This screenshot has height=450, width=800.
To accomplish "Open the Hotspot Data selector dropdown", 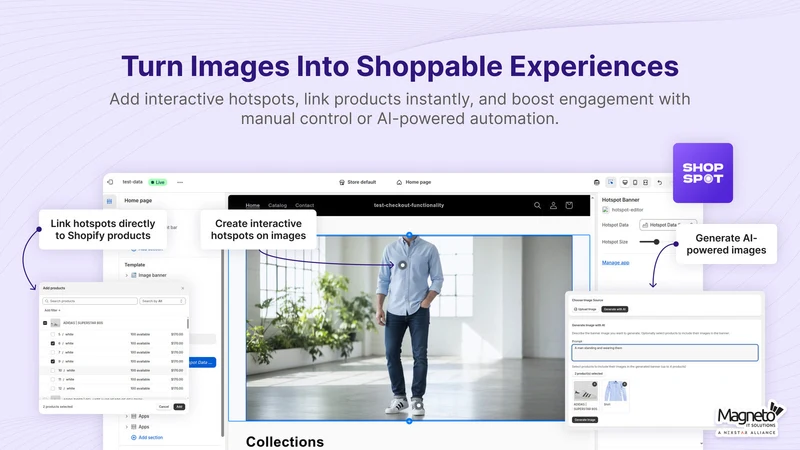I will tap(667, 224).
